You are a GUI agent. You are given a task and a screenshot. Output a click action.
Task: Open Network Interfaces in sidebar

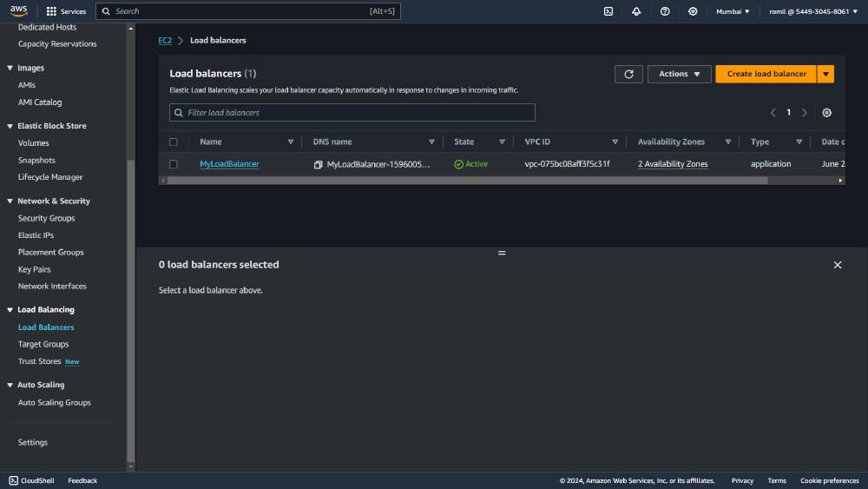pos(52,287)
